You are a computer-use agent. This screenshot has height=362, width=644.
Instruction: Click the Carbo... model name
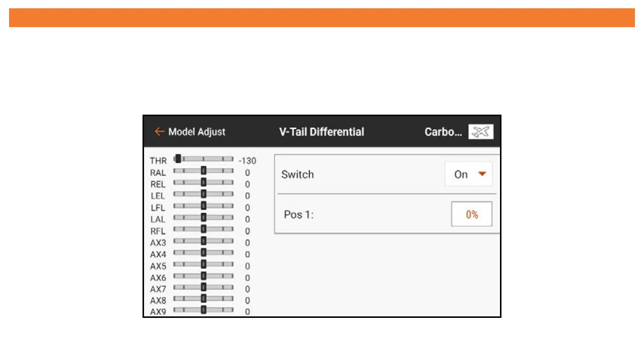click(443, 132)
